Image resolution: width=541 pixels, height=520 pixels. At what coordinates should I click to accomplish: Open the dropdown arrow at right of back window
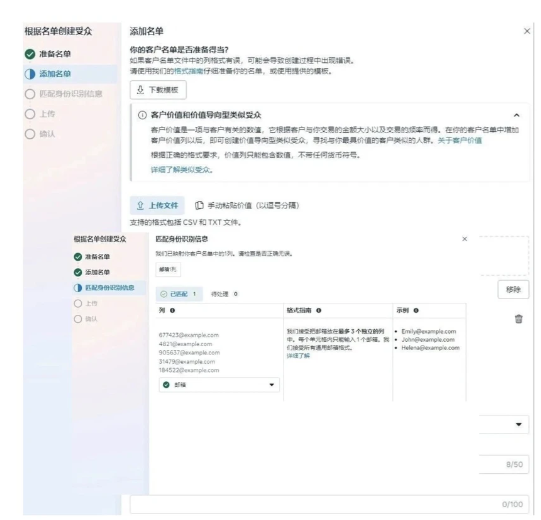tap(519, 424)
